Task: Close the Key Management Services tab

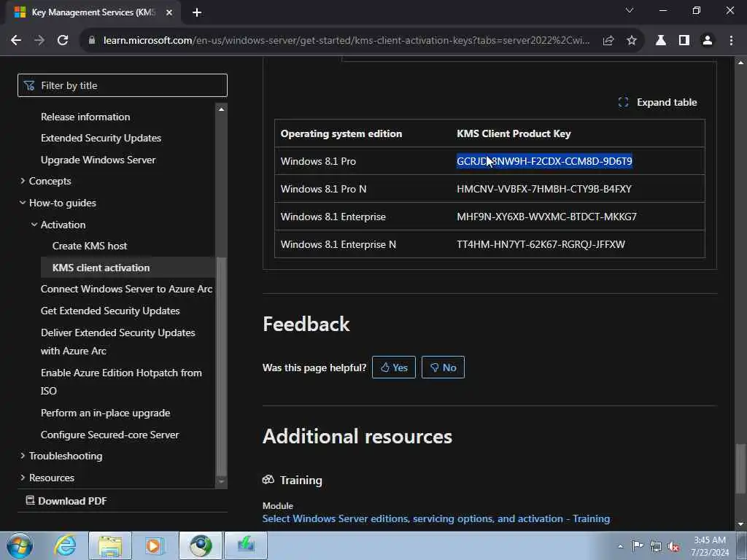Action: click(169, 12)
